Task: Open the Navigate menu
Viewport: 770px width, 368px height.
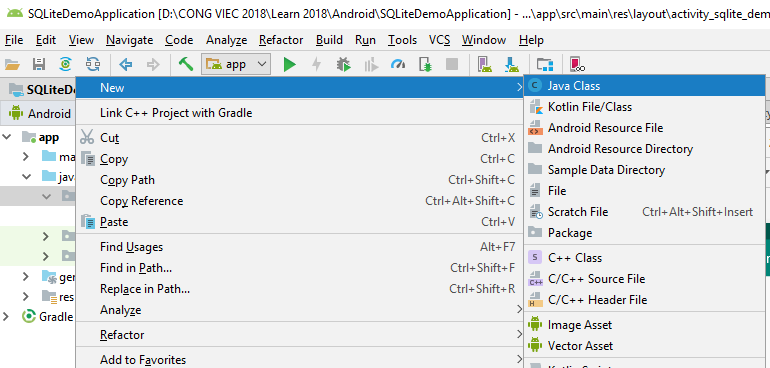Action: pyautogui.click(x=130, y=40)
